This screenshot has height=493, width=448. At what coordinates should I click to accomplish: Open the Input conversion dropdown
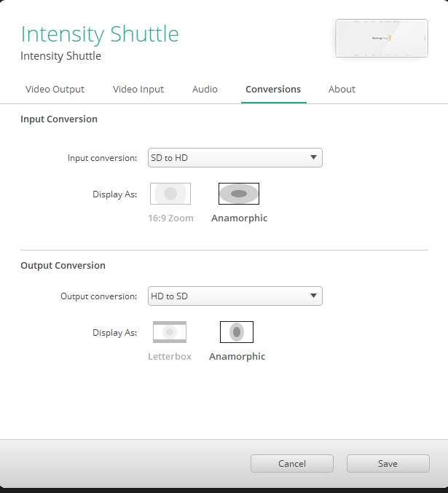pyautogui.click(x=235, y=157)
